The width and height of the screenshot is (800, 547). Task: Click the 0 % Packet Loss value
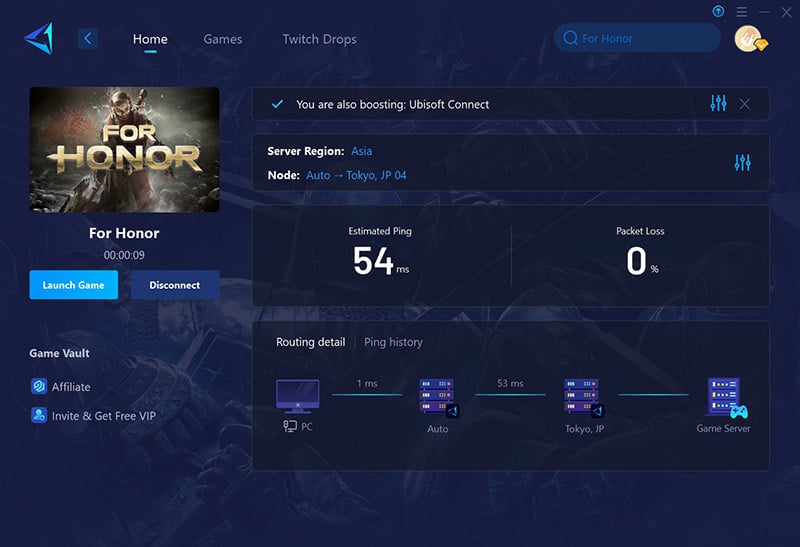(x=642, y=262)
